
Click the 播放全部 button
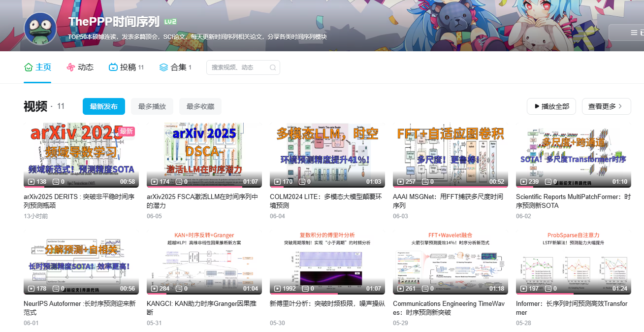click(551, 106)
